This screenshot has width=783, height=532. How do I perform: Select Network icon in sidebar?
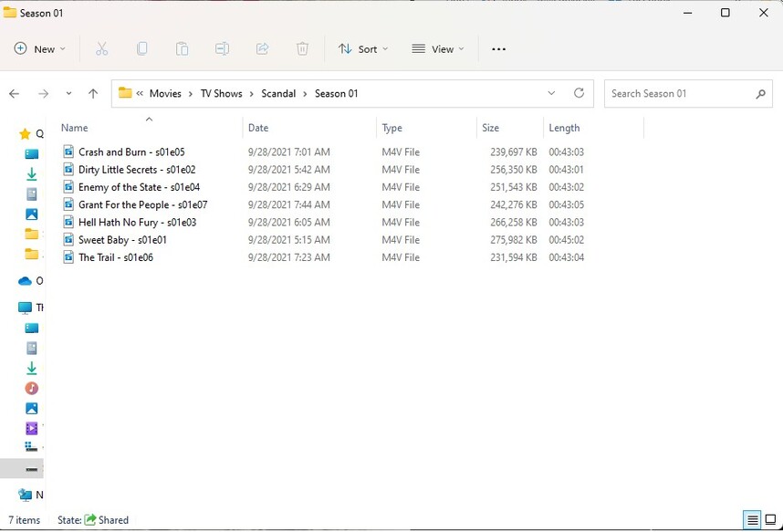click(25, 495)
